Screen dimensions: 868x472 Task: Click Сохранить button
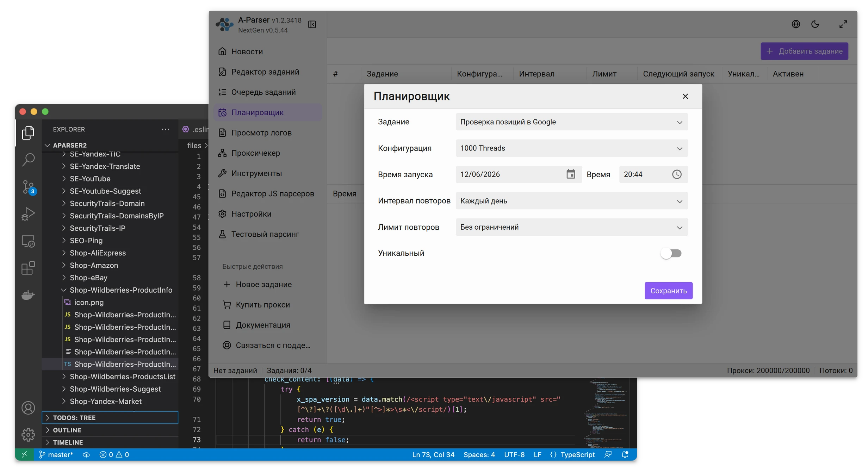(668, 291)
